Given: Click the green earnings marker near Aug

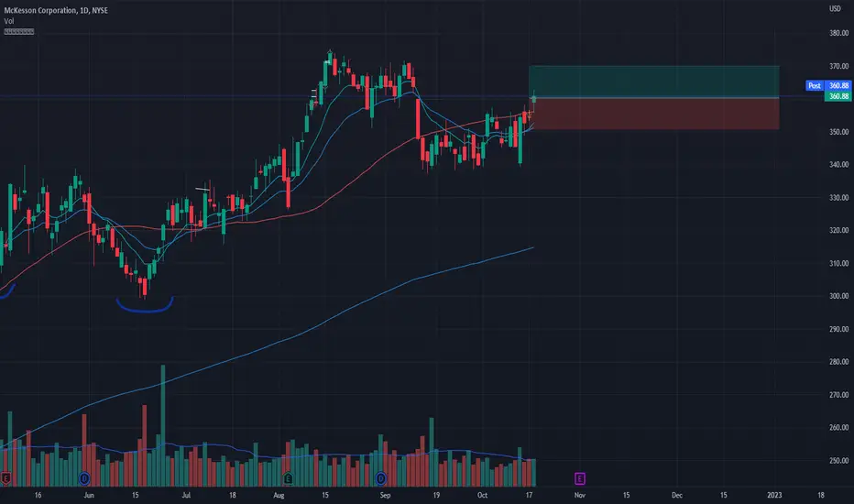Looking at the screenshot, I should coord(288,478).
